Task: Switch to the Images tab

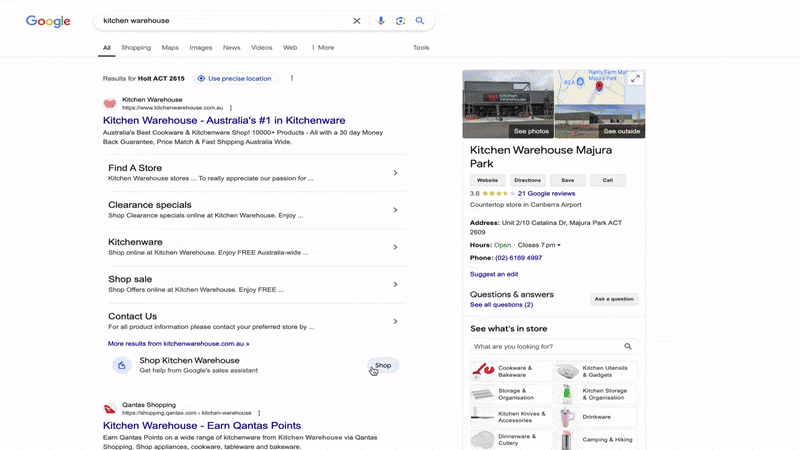Action: coord(201,47)
